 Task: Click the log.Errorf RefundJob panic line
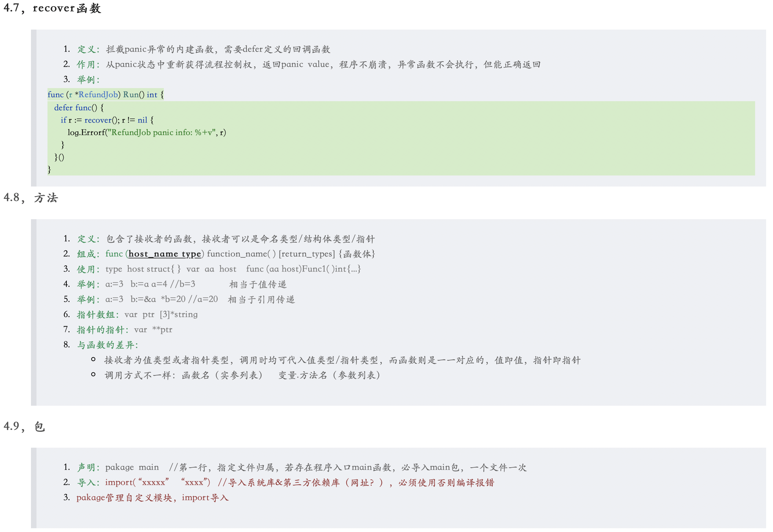point(147,132)
